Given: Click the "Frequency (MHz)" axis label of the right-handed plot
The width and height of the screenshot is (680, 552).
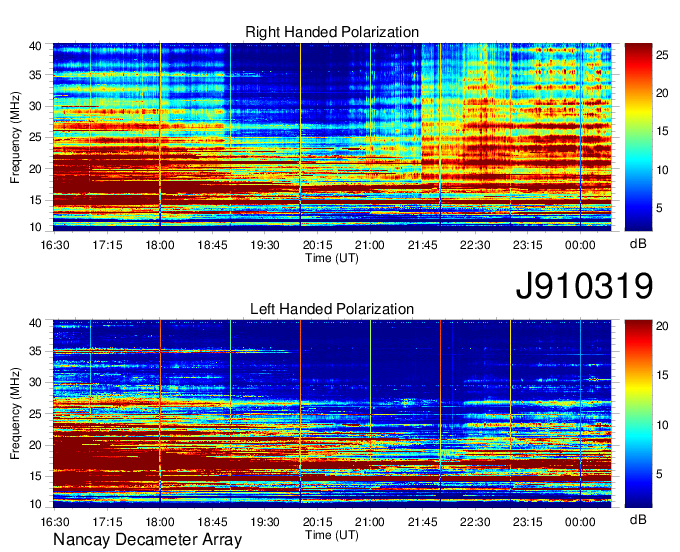Looking at the screenshot, I should (x=15, y=137).
